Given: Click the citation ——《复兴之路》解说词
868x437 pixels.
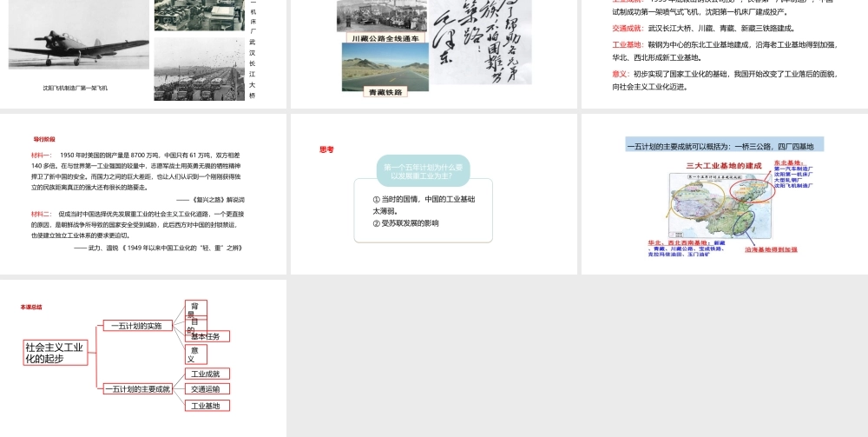Looking at the screenshot, I should 210,200.
